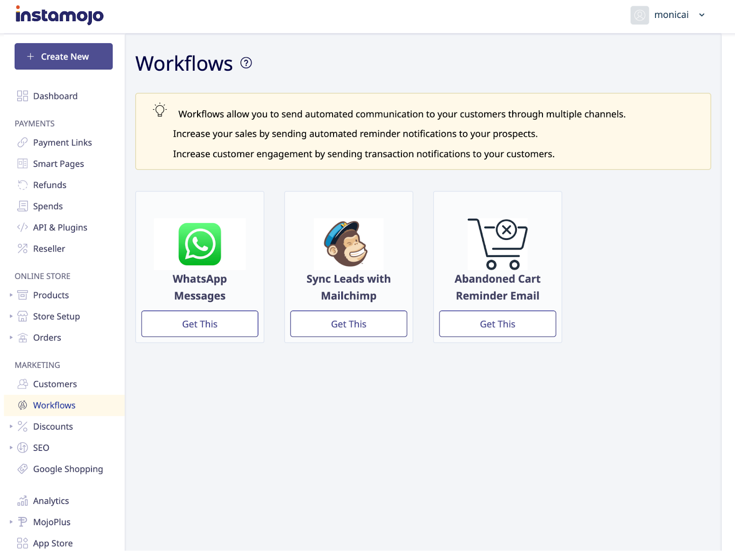The height and width of the screenshot is (560, 735).
Task: Click the Refunds circular arrow icon
Action: pos(23,185)
